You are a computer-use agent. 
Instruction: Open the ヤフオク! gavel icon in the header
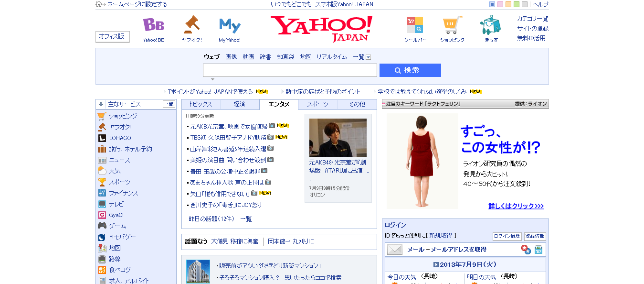[191, 24]
